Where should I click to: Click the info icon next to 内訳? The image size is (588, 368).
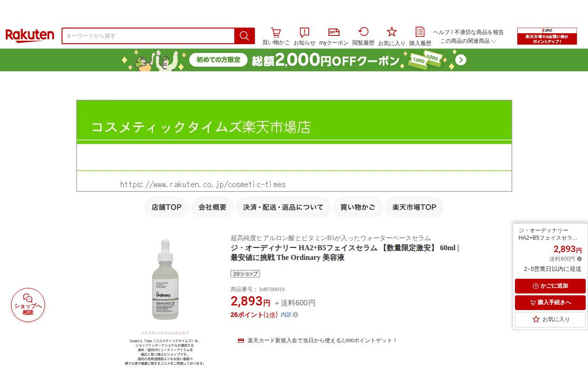point(295,315)
